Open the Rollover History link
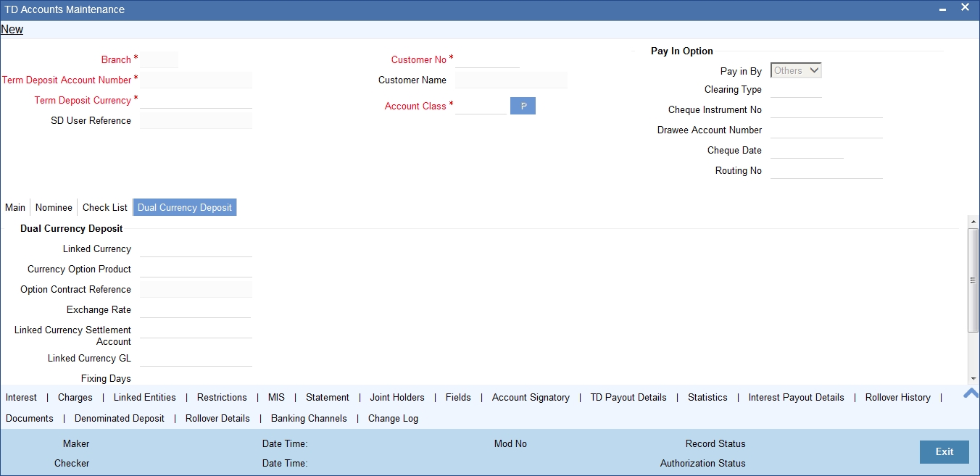 point(897,397)
